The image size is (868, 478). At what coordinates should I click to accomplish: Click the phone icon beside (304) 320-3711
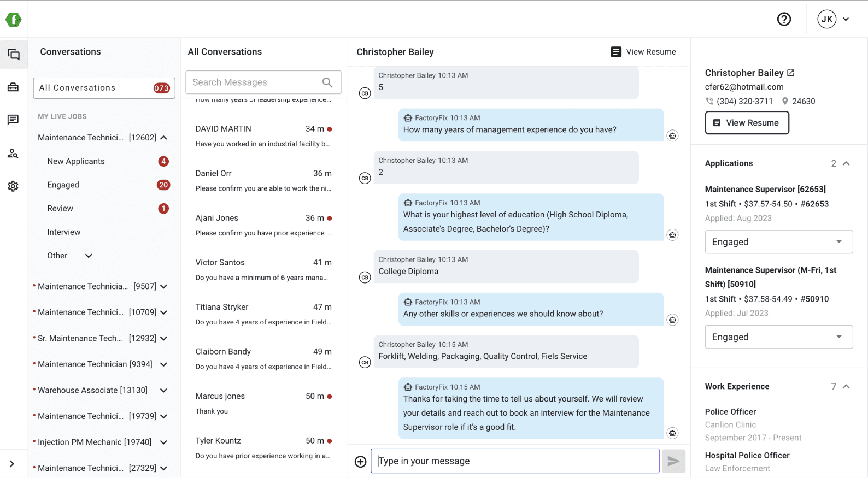(709, 101)
